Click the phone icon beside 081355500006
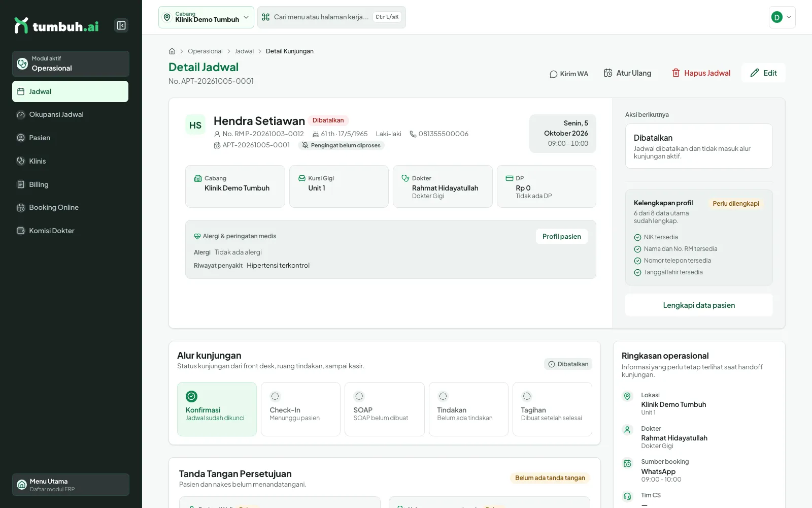 413,134
